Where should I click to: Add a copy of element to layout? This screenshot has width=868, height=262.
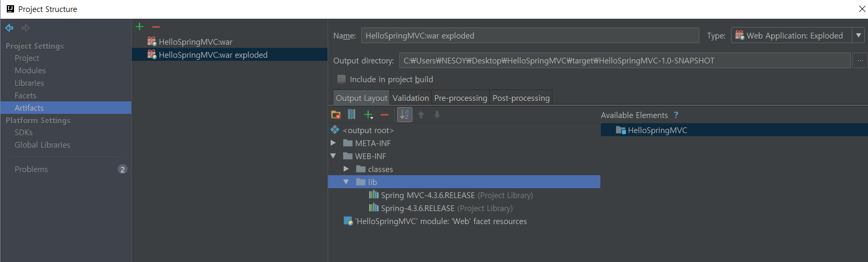[369, 114]
